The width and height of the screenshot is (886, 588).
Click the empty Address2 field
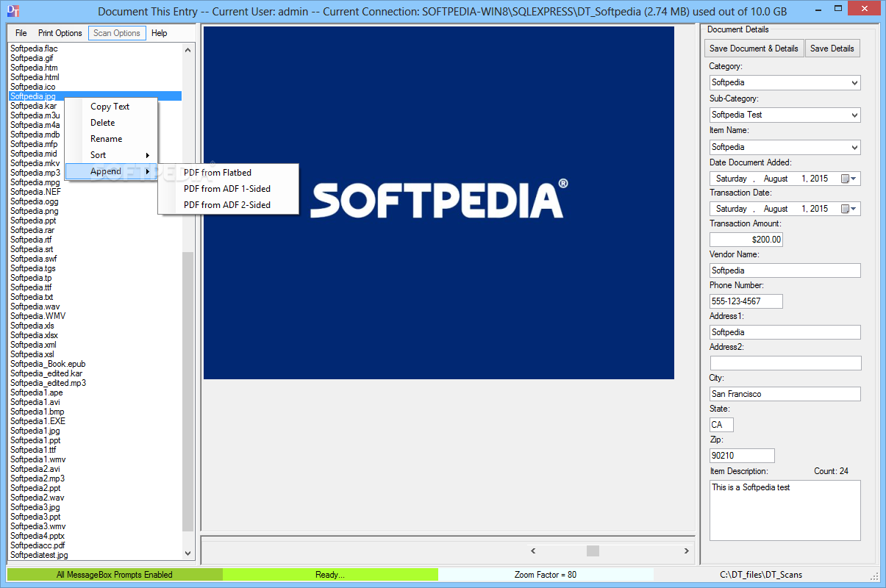(785, 363)
